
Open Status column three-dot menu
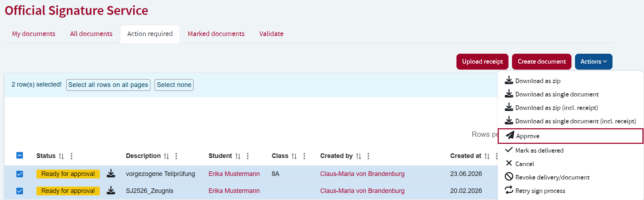pyautogui.click(x=71, y=156)
